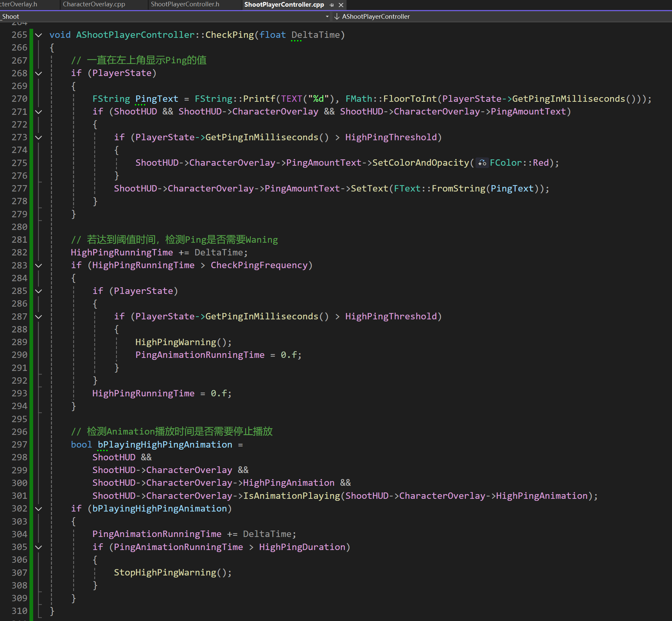Switch to CharacterOverlay.cpp tab

point(94,4)
